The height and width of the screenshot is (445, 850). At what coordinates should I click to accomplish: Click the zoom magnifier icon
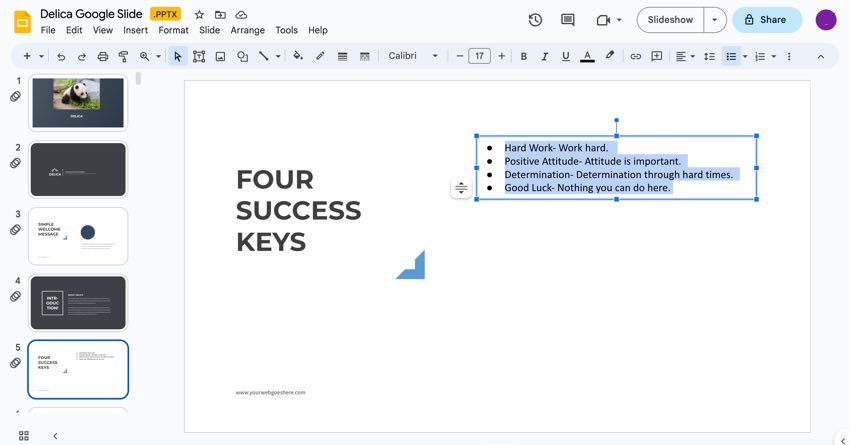tap(144, 56)
